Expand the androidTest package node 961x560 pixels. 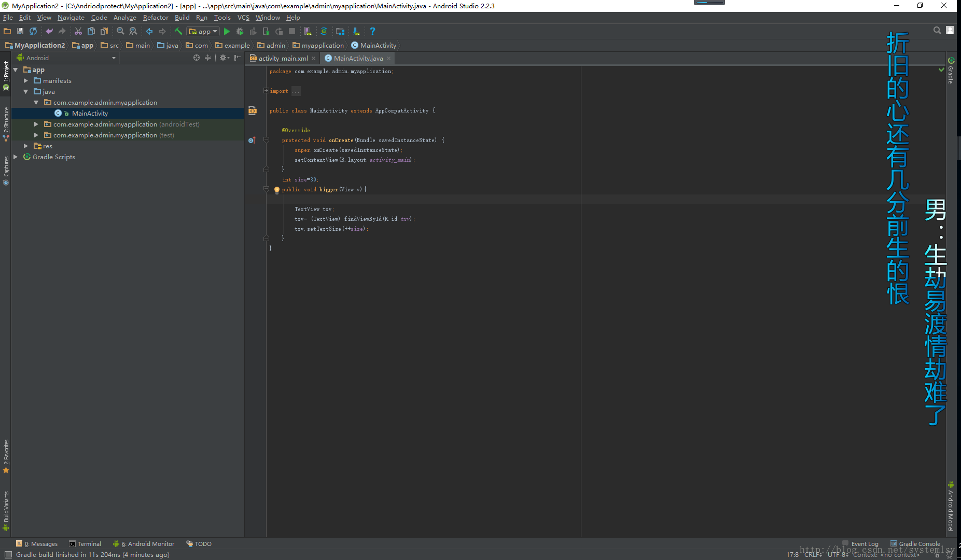(36, 124)
